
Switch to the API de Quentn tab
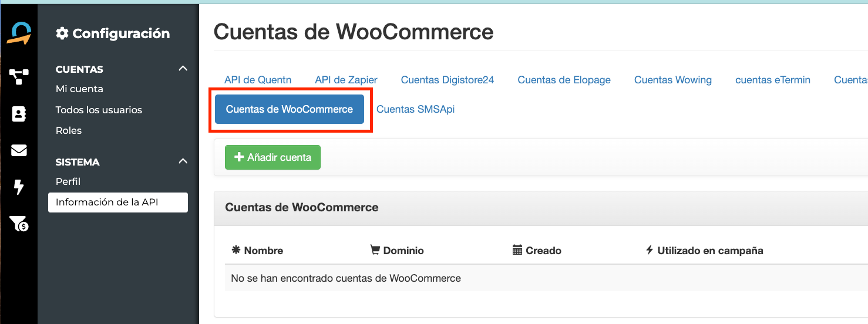pyautogui.click(x=258, y=80)
